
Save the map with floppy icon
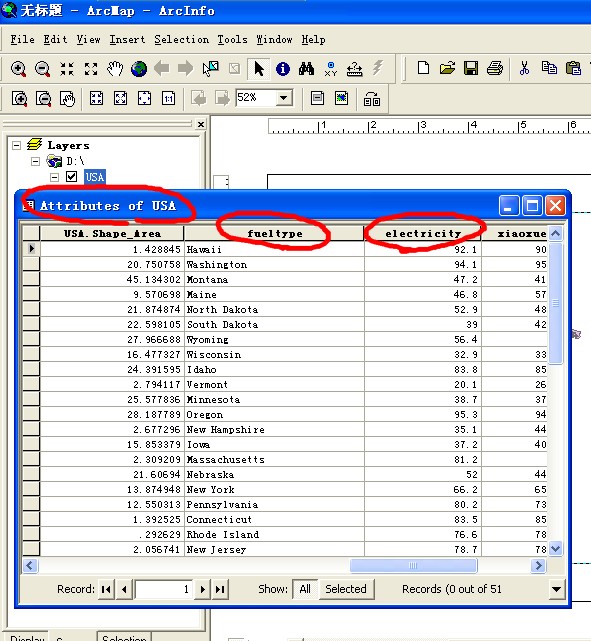click(x=471, y=68)
